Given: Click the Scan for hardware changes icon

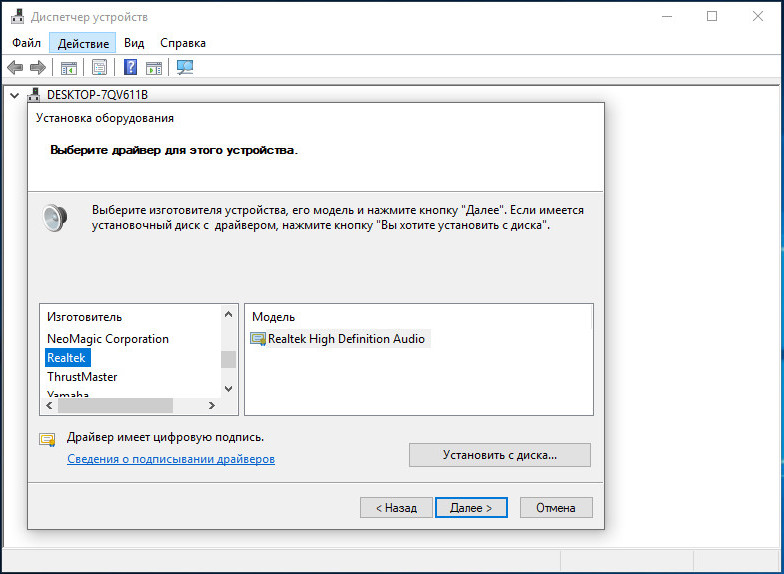Looking at the screenshot, I should (x=185, y=68).
